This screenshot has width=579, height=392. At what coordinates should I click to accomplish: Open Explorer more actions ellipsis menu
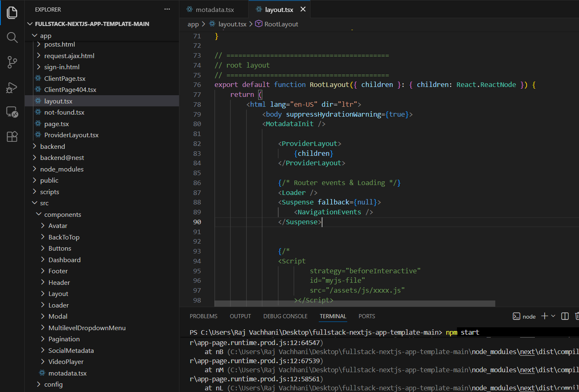pos(167,9)
